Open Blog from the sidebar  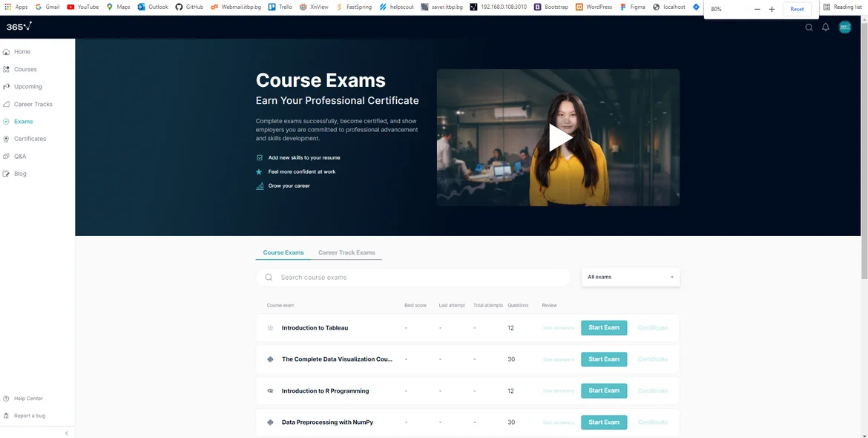tap(20, 174)
